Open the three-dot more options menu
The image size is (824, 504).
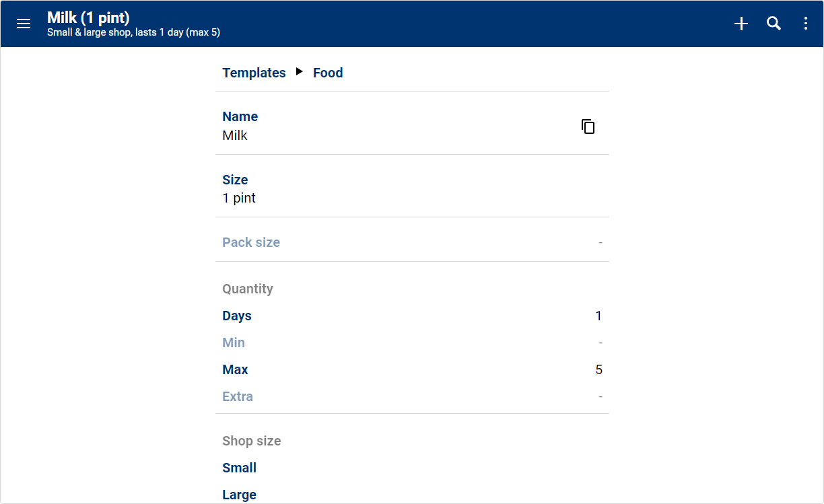coord(806,24)
